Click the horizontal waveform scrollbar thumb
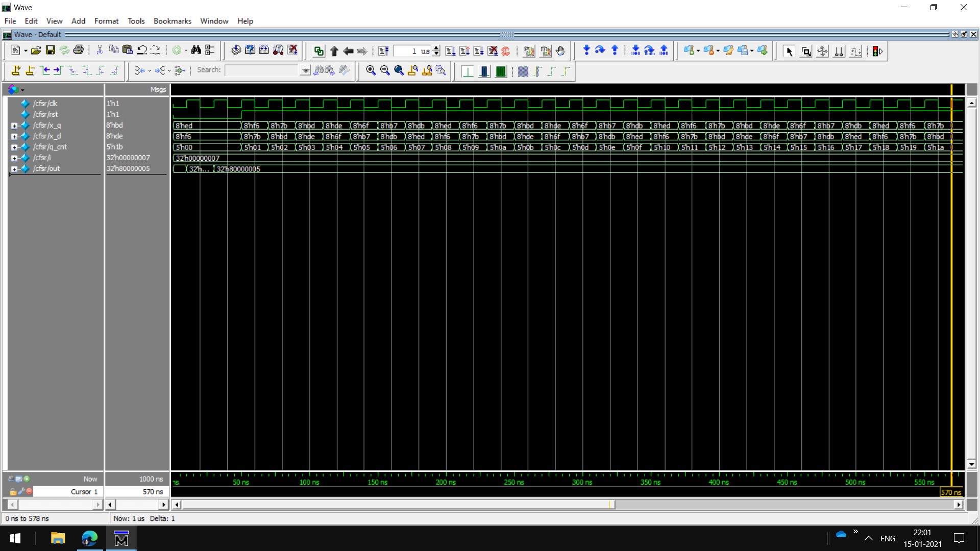 (x=398, y=505)
